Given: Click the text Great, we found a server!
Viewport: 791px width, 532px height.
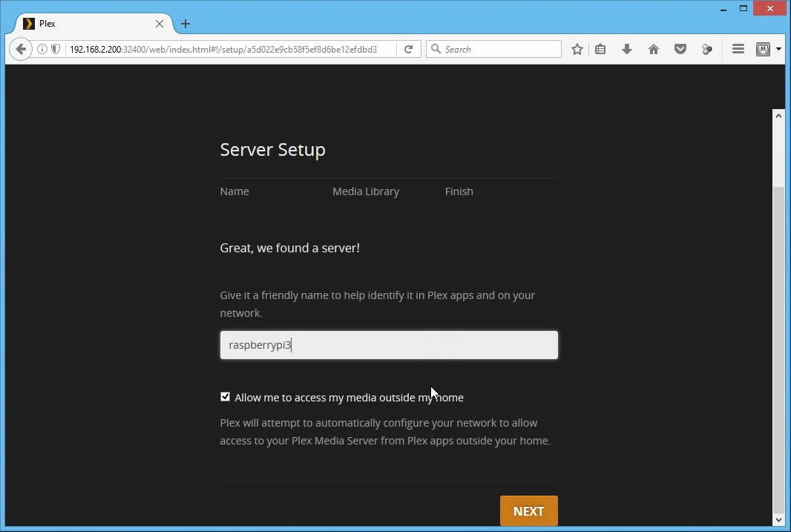Looking at the screenshot, I should pos(289,248).
